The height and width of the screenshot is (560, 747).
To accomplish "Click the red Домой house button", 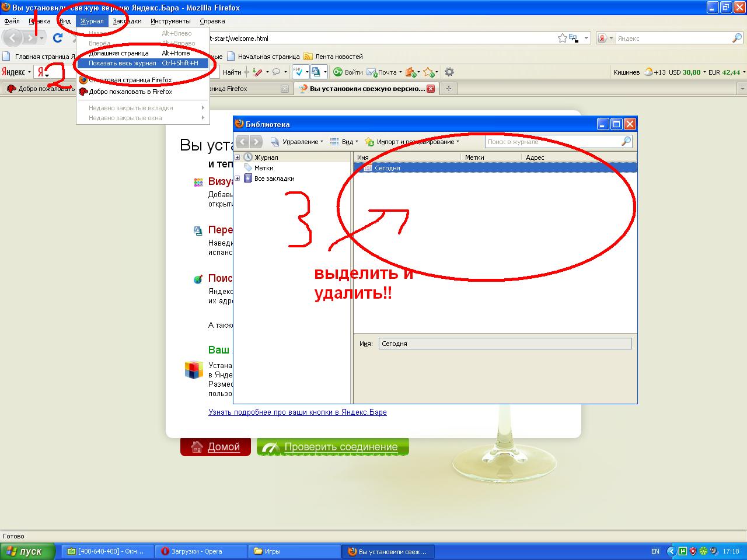I will tap(215, 447).
